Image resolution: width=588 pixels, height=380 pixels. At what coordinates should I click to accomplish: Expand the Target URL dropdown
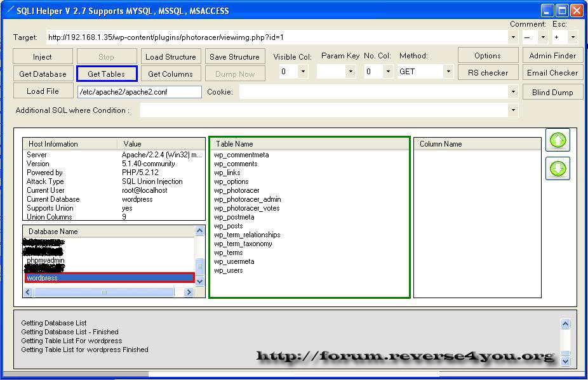513,37
